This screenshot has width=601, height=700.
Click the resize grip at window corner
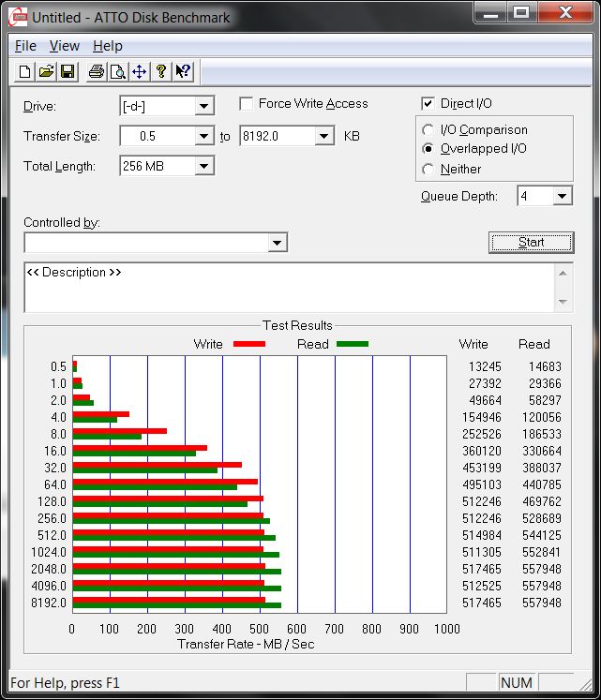point(585,684)
